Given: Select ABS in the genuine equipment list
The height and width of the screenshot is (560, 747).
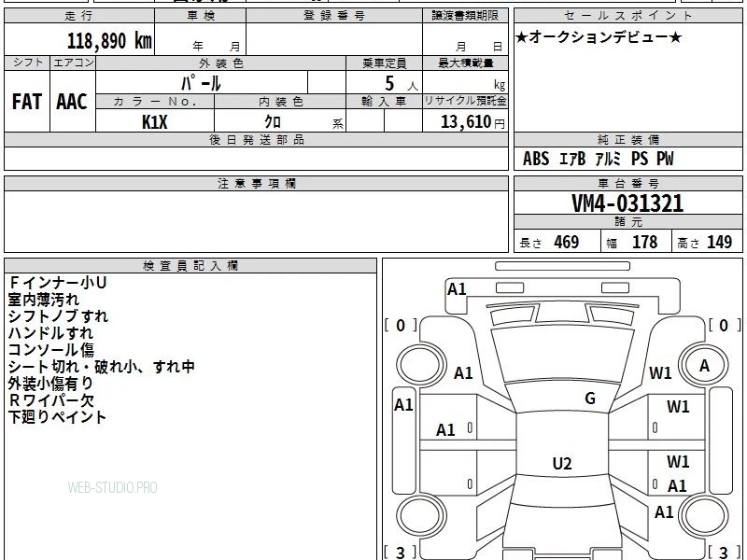Looking at the screenshot, I should coord(536,159).
